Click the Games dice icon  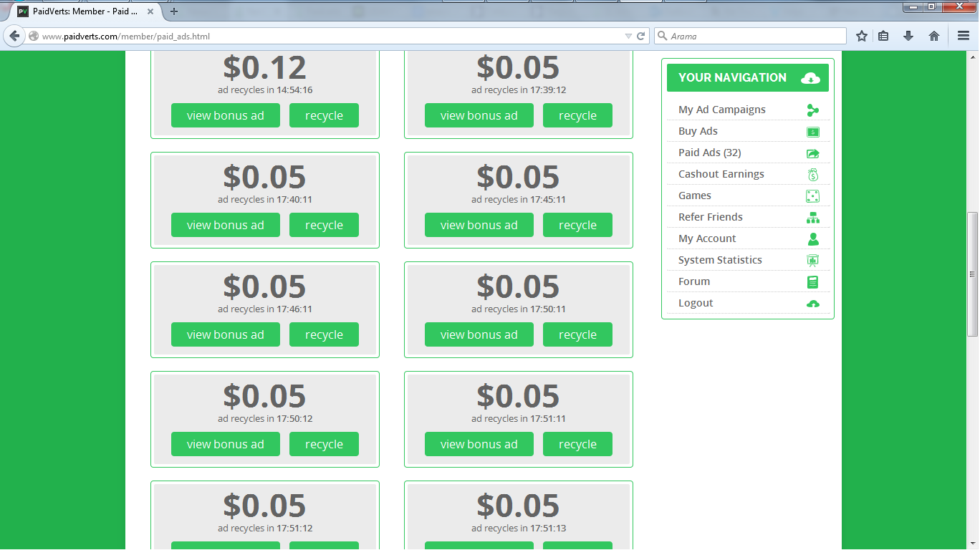(x=812, y=196)
